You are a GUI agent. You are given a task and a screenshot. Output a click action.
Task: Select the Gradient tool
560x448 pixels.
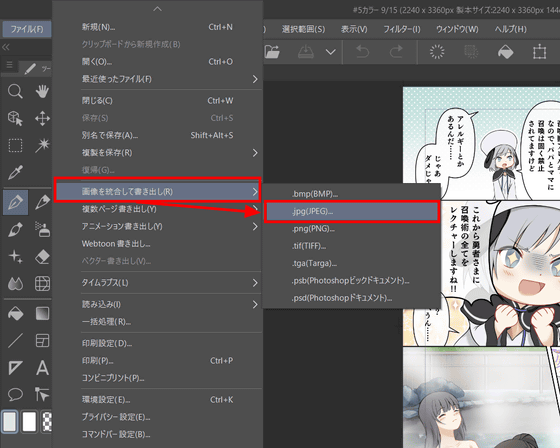[x=42, y=313]
